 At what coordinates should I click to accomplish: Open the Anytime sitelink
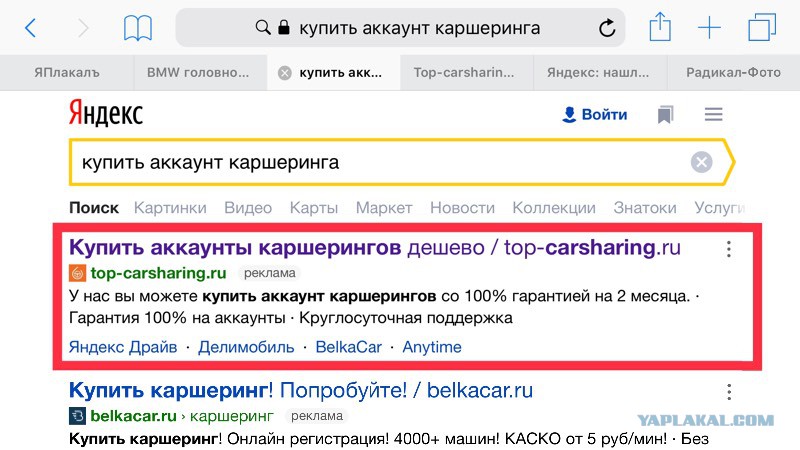point(432,347)
